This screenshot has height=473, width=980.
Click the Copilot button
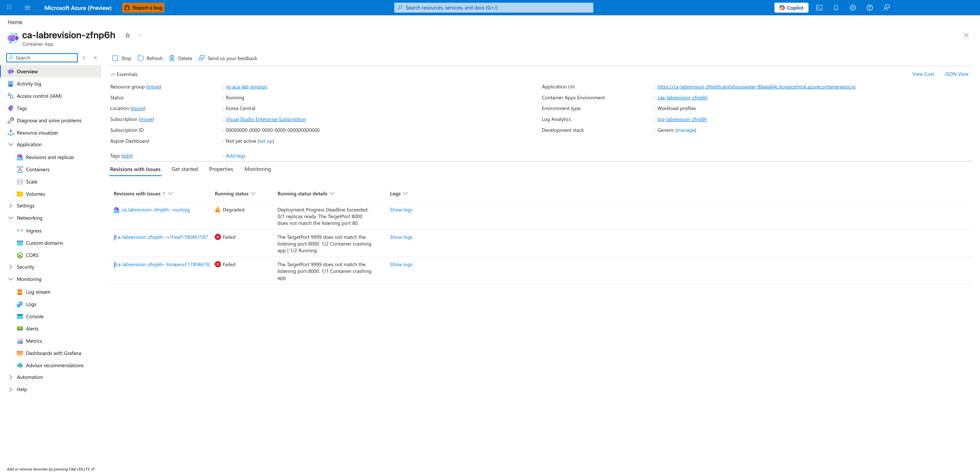(x=791, y=8)
